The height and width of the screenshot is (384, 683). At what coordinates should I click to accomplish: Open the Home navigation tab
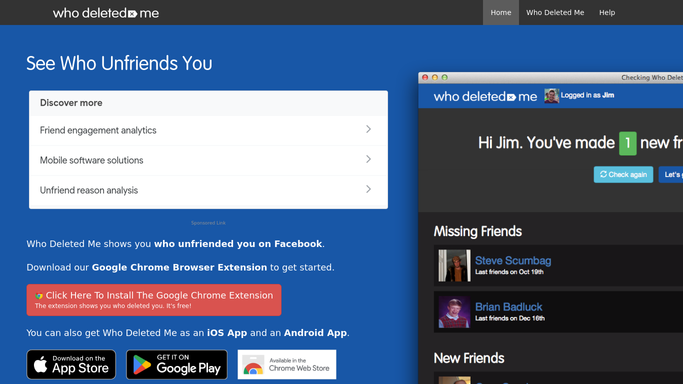click(x=501, y=13)
